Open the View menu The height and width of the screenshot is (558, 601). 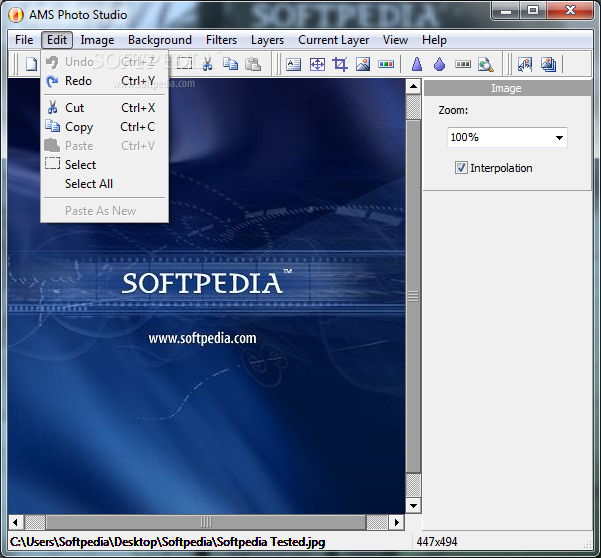(395, 40)
